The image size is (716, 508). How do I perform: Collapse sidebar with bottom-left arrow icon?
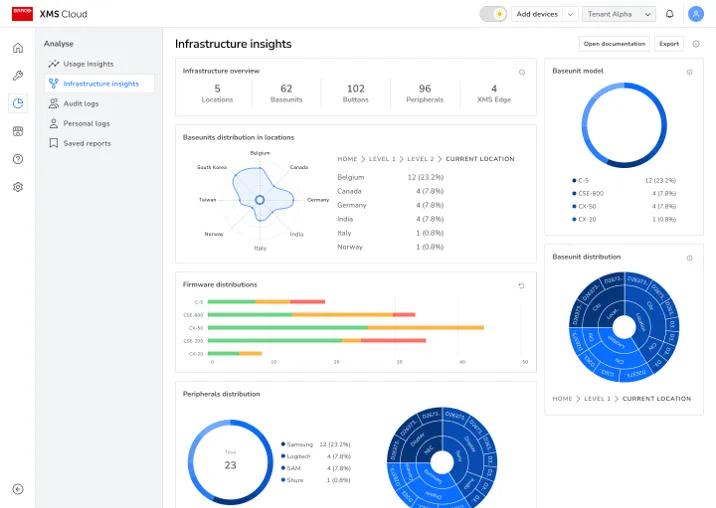coord(18,489)
